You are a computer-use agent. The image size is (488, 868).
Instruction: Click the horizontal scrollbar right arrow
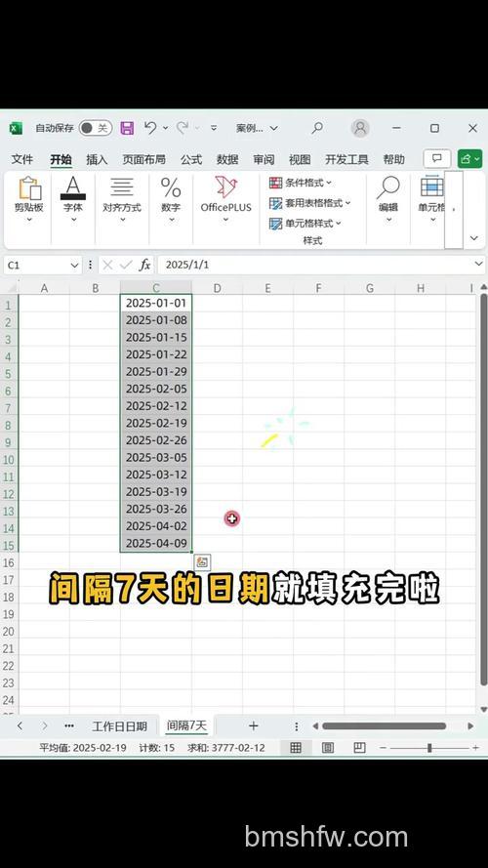pos(470,725)
